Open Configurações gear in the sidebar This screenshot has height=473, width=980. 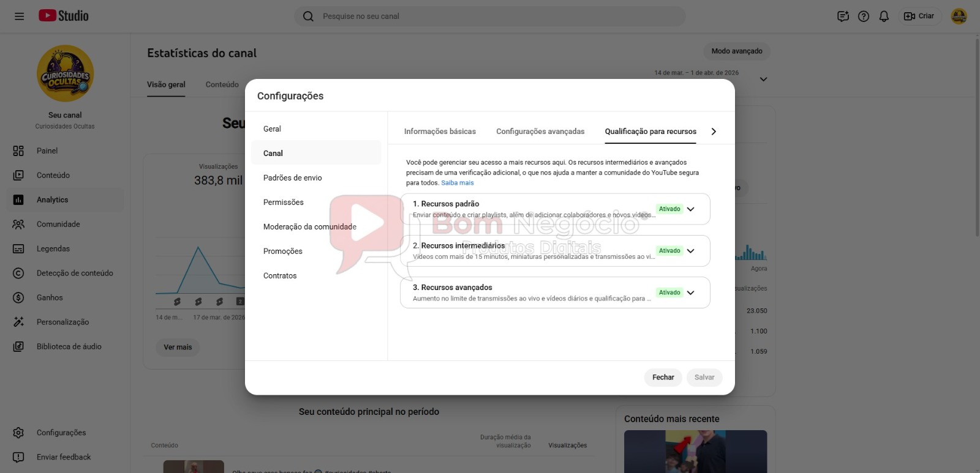[18, 433]
